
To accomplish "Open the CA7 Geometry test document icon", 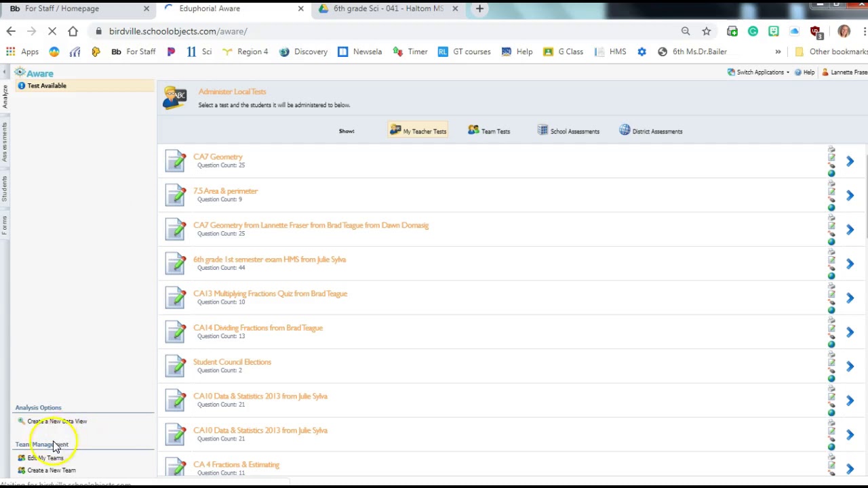I will [175, 161].
